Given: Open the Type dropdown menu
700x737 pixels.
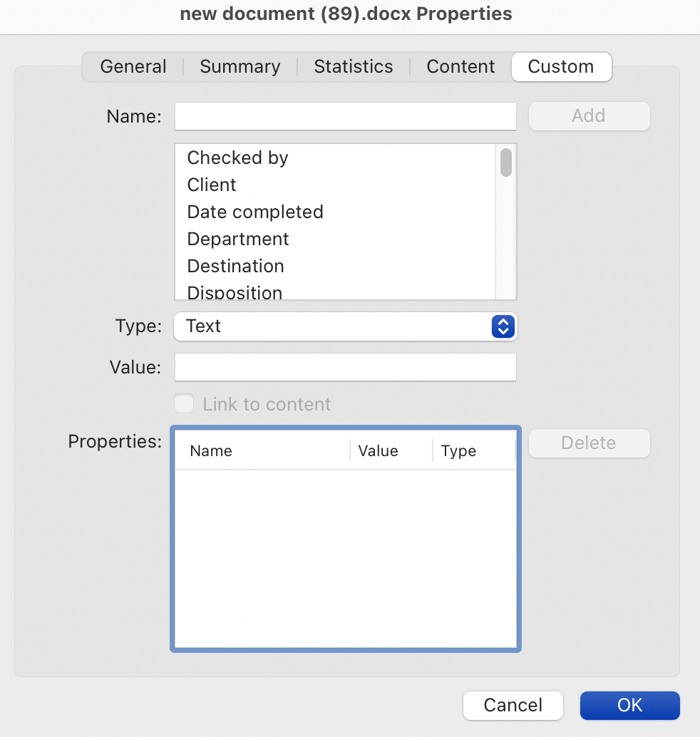Looking at the screenshot, I should [345, 326].
